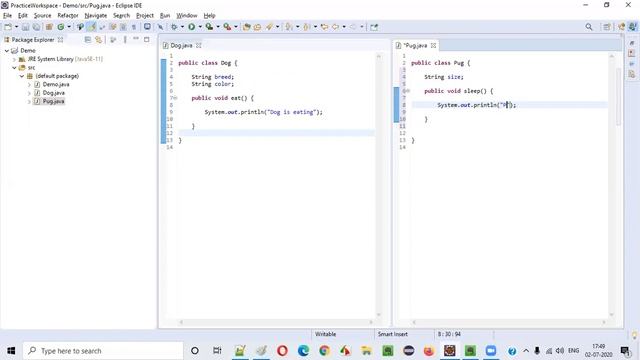Click the Open Task icon
Viewport: 640px width, 360px height.
257,27
